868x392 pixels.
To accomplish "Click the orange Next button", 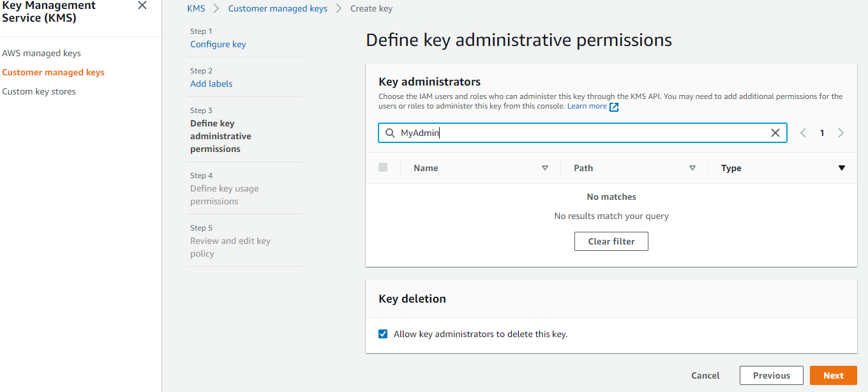I will coord(833,375).
